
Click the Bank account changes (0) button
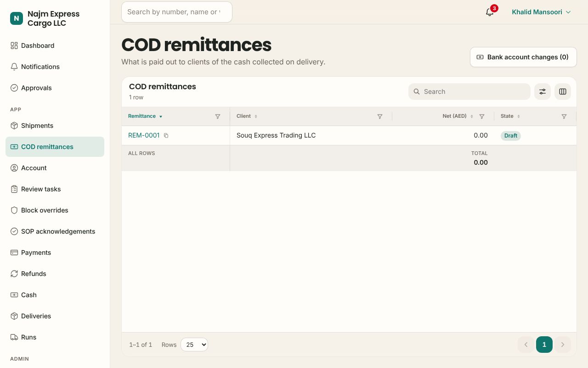(523, 57)
